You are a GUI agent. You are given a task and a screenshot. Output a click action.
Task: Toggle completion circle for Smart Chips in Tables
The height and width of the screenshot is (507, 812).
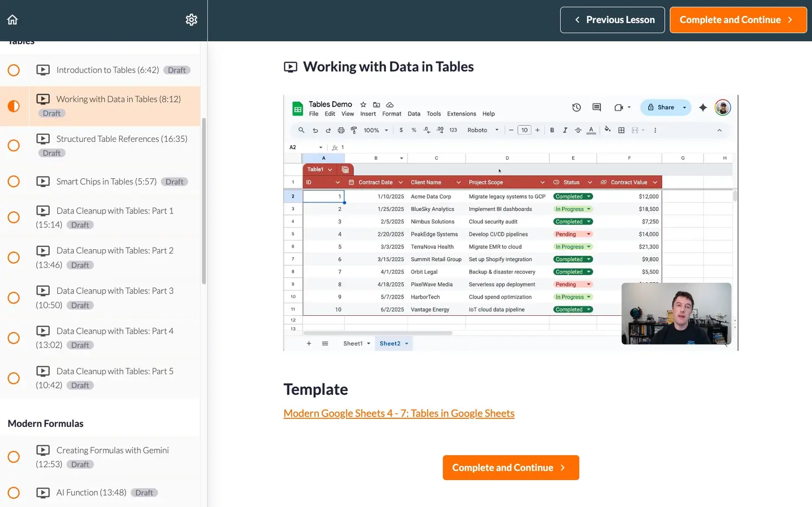pyautogui.click(x=14, y=181)
